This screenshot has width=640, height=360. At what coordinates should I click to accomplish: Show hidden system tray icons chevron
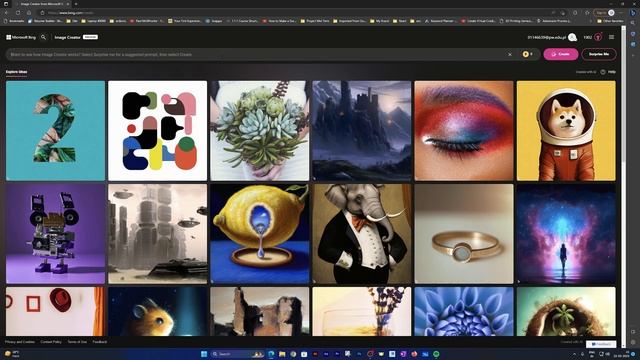(574, 354)
